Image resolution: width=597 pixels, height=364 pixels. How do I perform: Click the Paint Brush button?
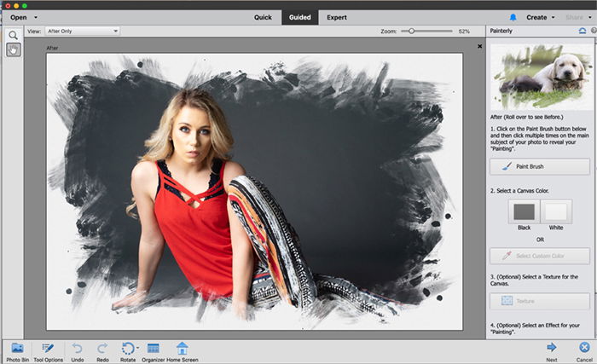(x=540, y=166)
